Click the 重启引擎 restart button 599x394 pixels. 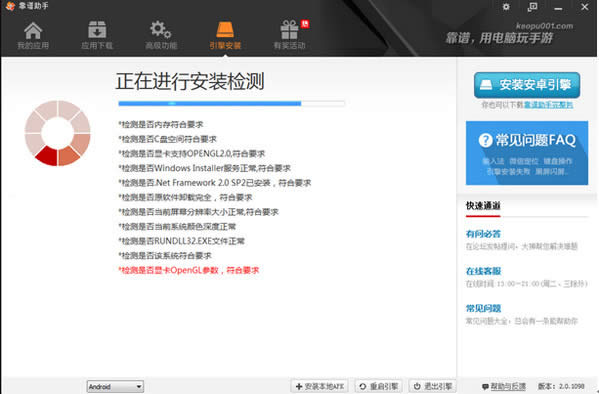point(379,386)
